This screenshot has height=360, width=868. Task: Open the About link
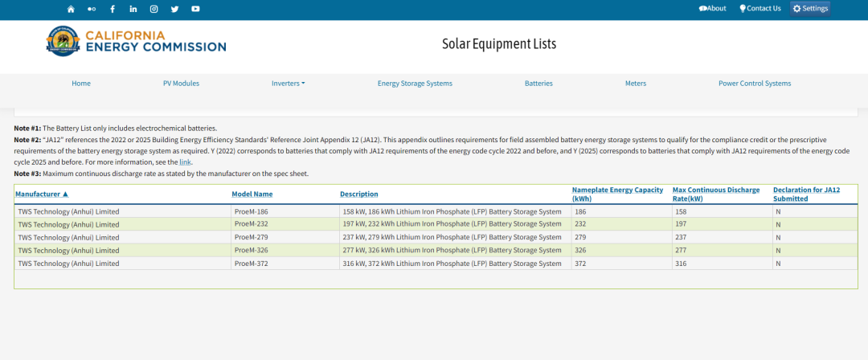click(712, 8)
